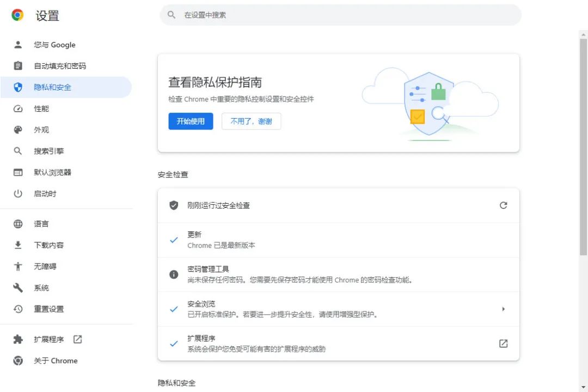Click the 启动时 power icon
Viewport: 588px width, 392px height.
click(x=17, y=193)
